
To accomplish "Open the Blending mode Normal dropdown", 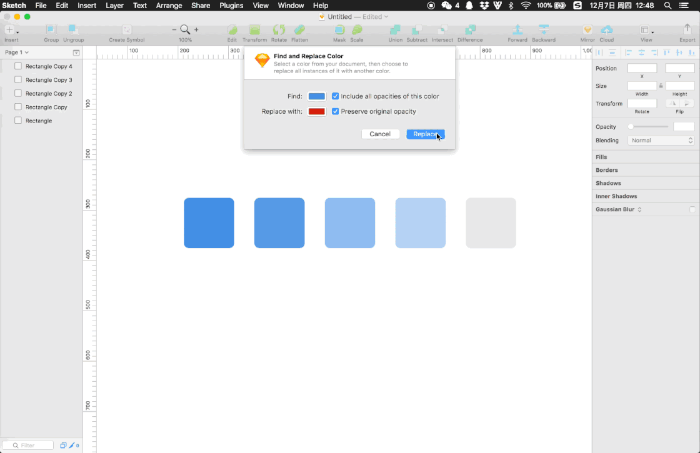I will 661,140.
